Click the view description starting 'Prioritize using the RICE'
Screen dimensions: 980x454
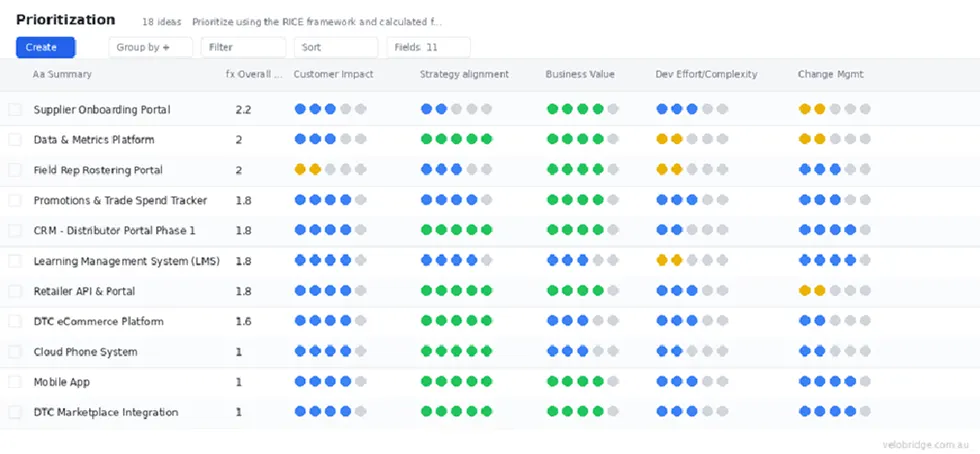(x=317, y=22)
